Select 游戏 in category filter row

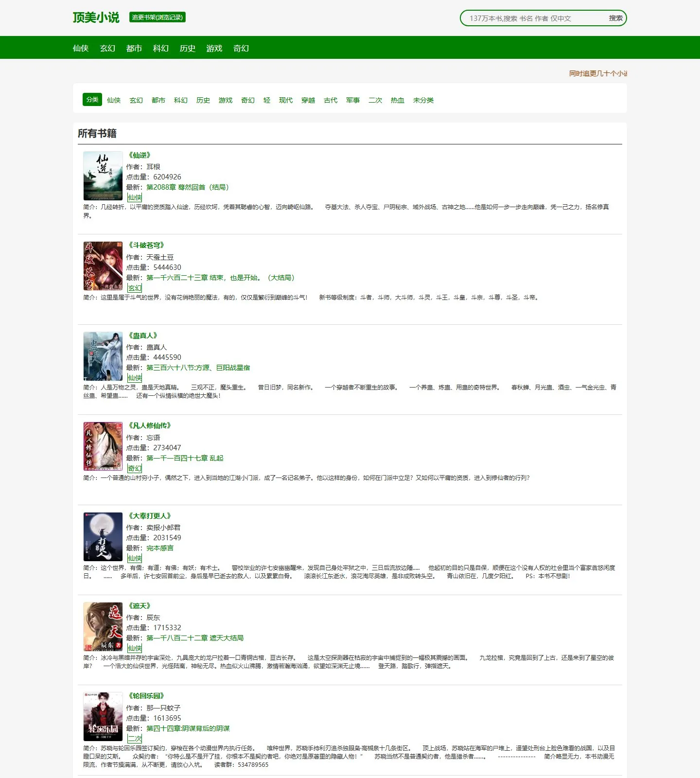tap(226, 100)
